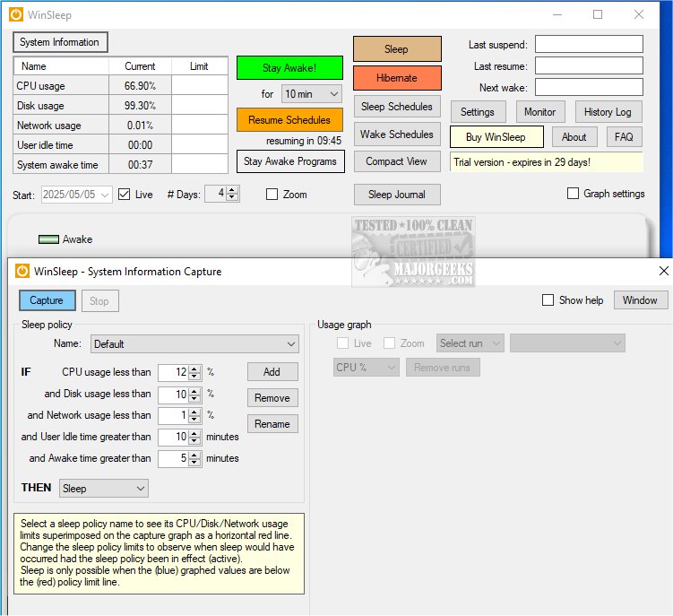The width and height of the screenshot is (673, 616).
Task: Click the green Awake legend swatch
Action: coord(48,239)
